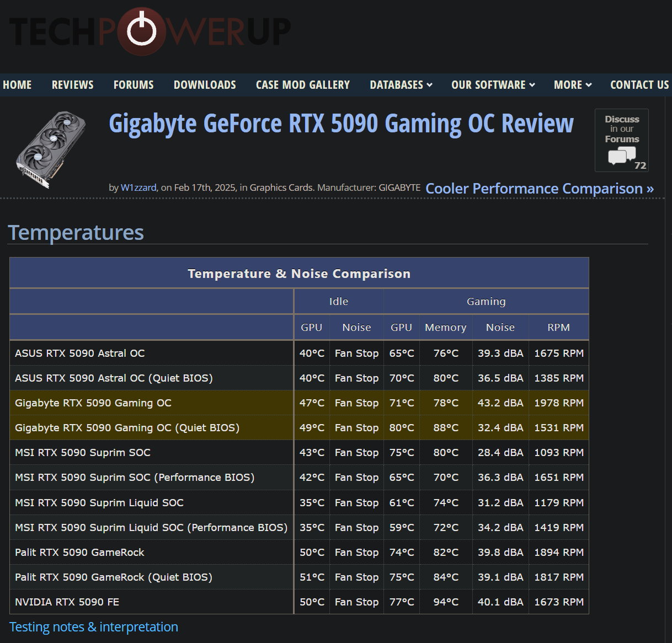Click the 1093 RPM cell
The width and height of the screenshot is (672, 643).
(x=558, y=452)
